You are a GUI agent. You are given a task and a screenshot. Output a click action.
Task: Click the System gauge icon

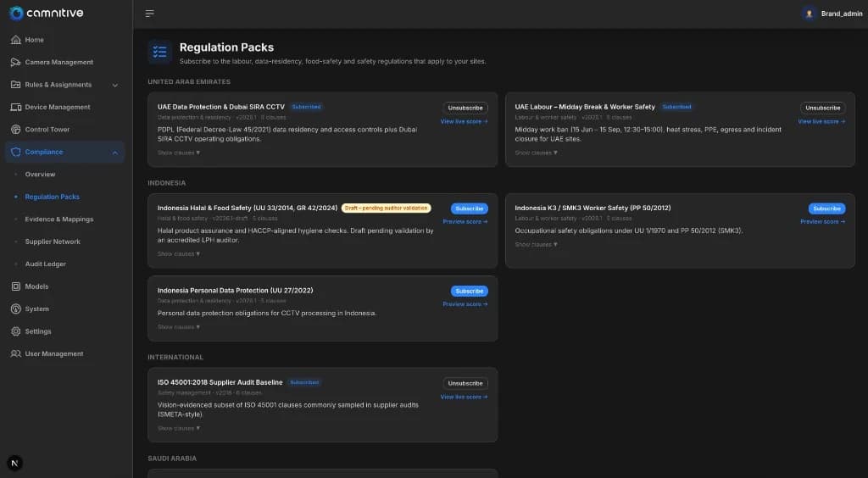pos(15,308)
